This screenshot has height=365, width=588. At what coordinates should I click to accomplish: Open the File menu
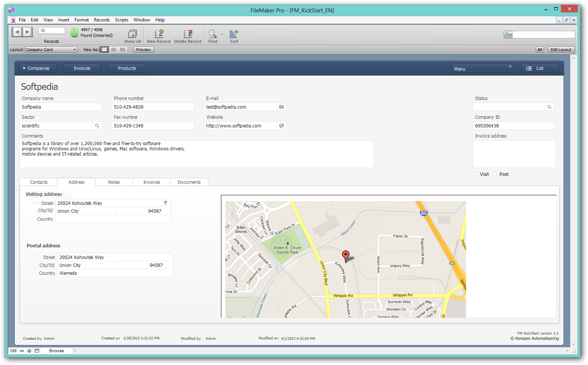pyautogui.click(x=22, y=20)
